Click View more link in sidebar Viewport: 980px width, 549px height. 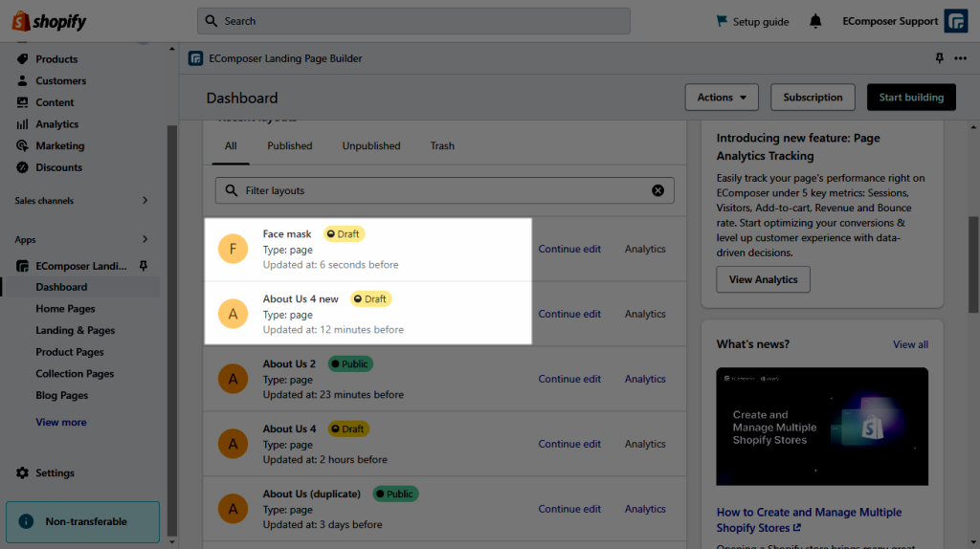point(61,422)
